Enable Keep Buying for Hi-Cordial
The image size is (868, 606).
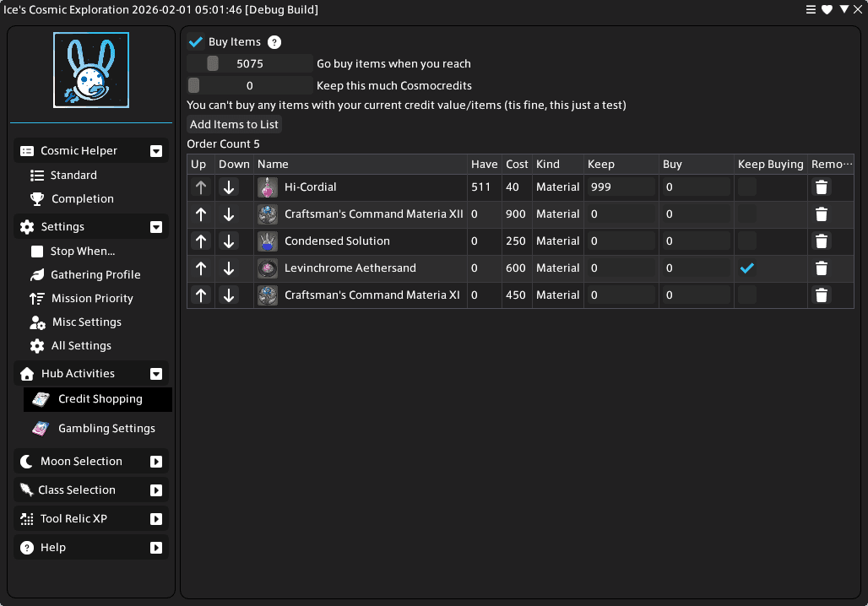[746, 187]
